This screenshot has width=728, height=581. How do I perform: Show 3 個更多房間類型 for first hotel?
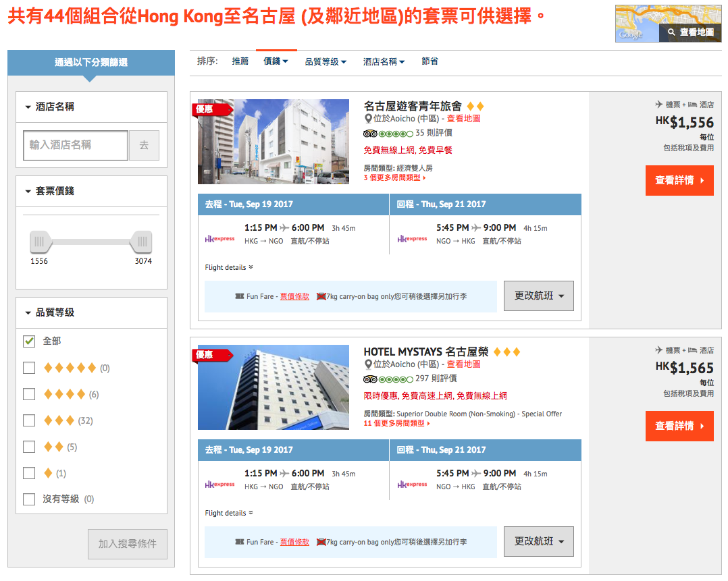coord(394,177)
